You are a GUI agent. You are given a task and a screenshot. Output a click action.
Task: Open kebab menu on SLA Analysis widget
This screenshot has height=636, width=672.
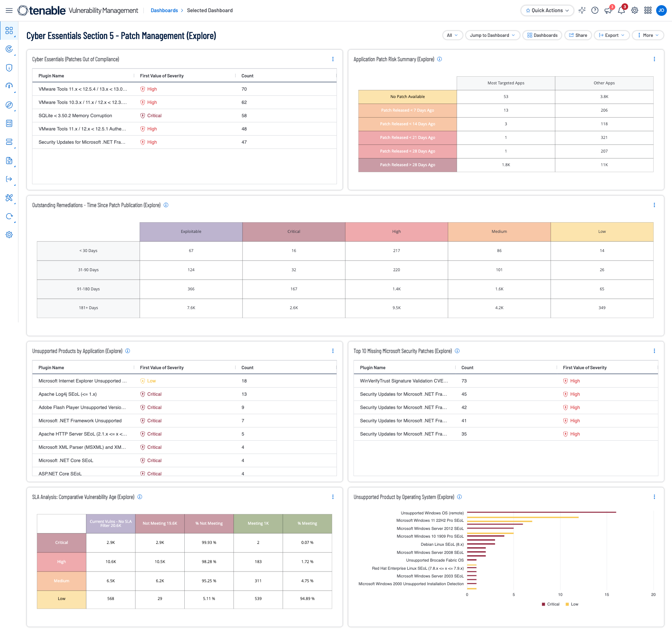pos(333,497)
